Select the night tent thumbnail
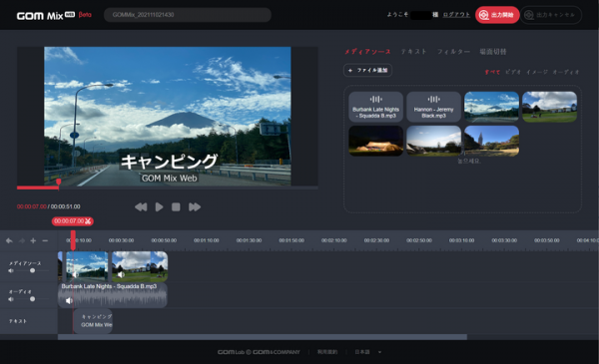This screenshot has height=364, width=599. point(376,141)
